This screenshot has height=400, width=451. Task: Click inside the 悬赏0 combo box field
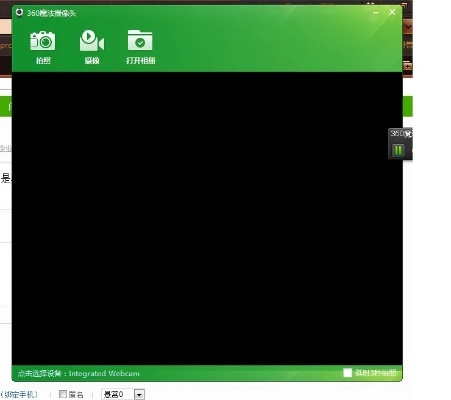(118, 395)
